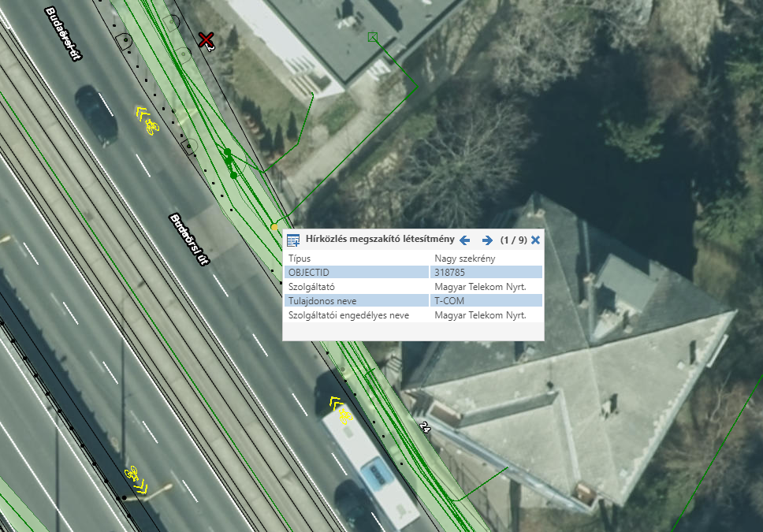Select the T-COM owner value
The height and width of the screenshot is (532, 763).
(x=449, y=300)
